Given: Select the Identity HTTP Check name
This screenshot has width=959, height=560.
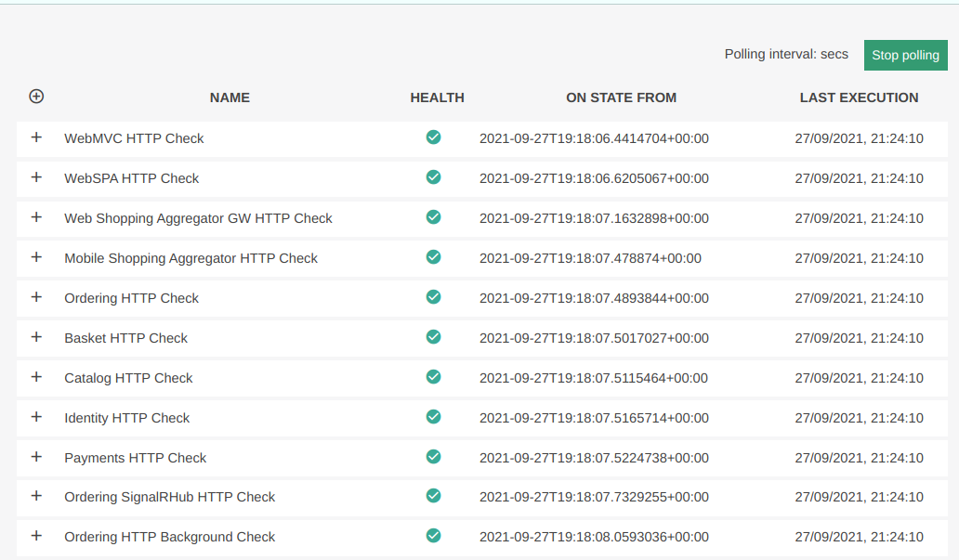Looking at the screenshot, I should click(127, 418).
